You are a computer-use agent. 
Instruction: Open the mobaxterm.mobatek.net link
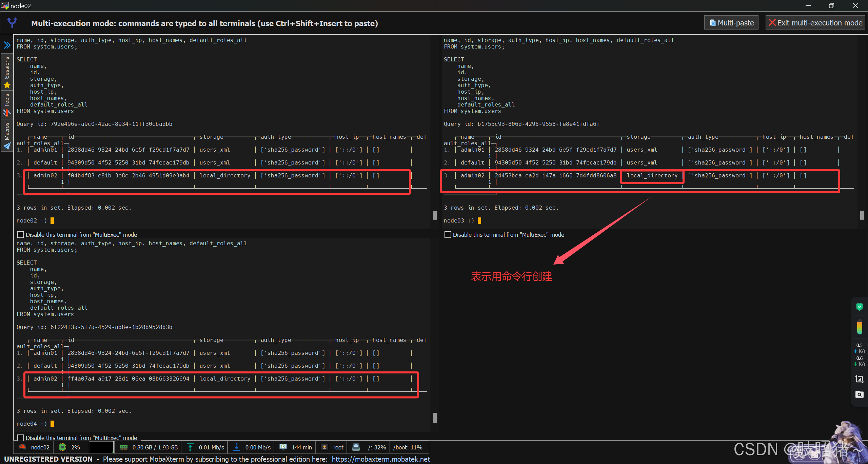381,459
